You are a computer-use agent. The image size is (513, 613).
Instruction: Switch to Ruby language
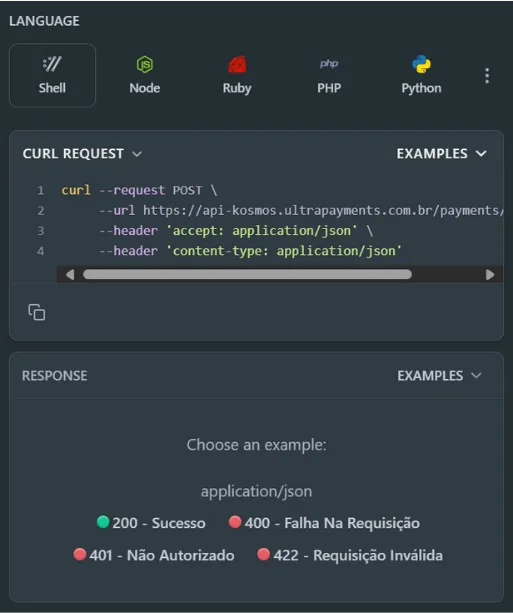237,75
